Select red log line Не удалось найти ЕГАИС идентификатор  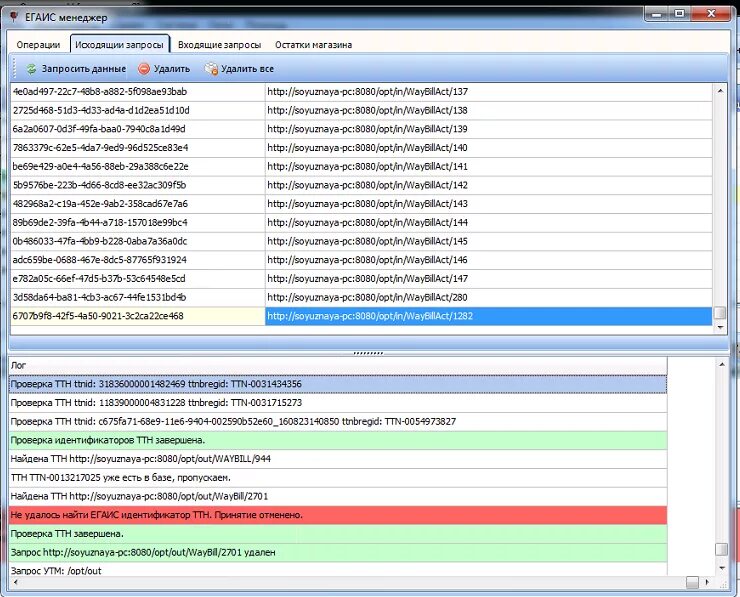(338, 515)
